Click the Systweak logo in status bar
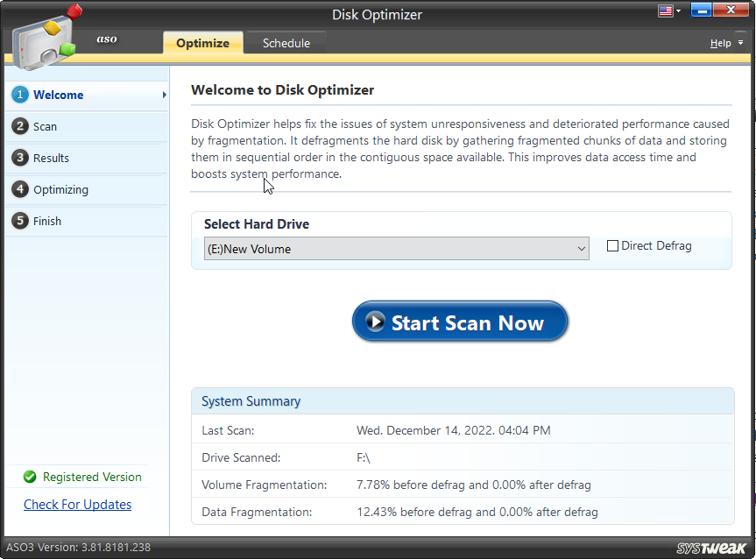 coord(710,547)
